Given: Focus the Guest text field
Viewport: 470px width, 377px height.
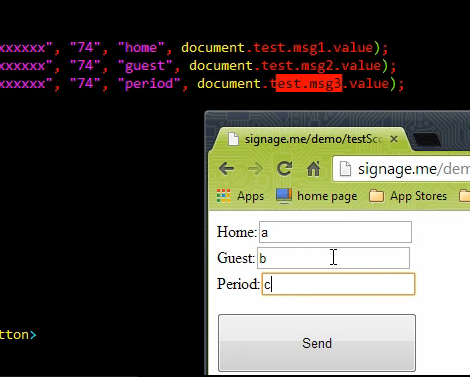Looking at the screenshot, I should point(333,258).
